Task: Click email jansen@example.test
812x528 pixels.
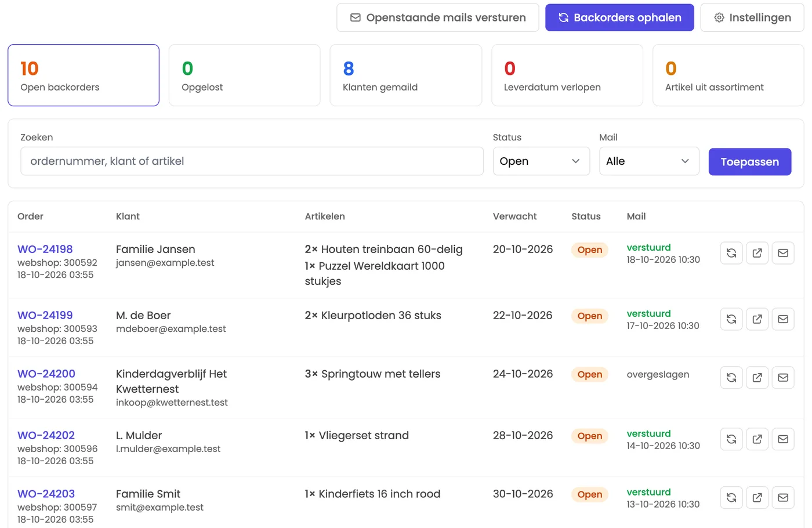Action: (x=165, y=263)
